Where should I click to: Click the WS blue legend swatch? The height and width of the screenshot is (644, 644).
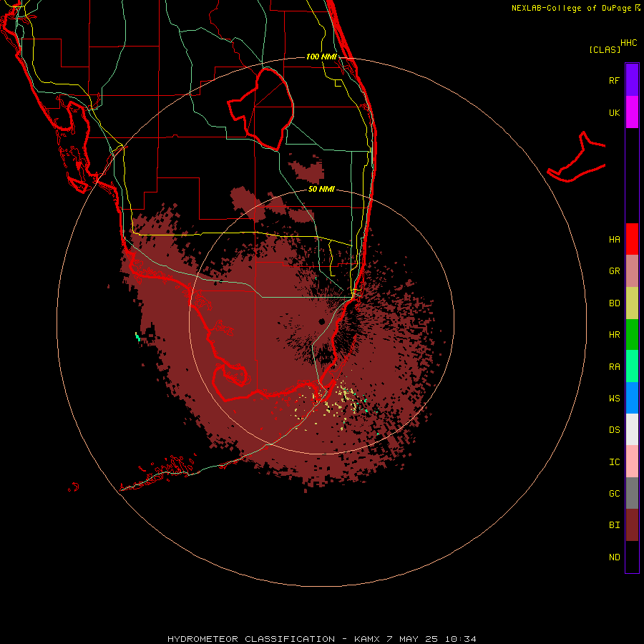[x=632, y=398]
